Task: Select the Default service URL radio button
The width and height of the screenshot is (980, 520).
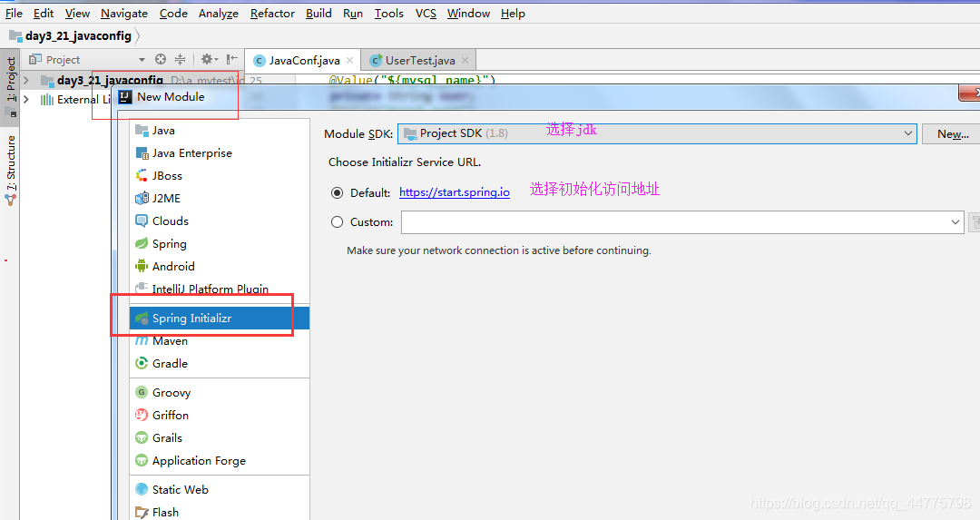Action: tap(337, 193)
